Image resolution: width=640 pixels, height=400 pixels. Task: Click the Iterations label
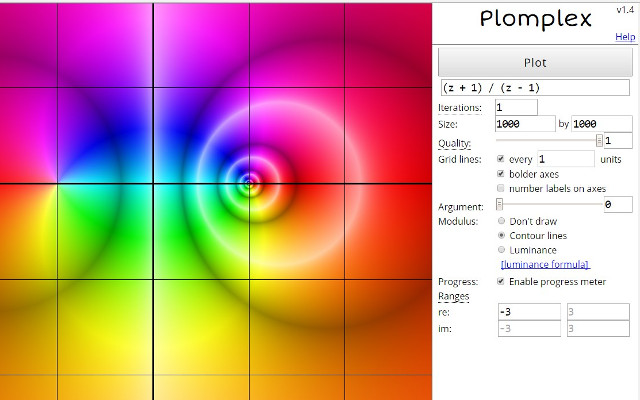[460, 108]
